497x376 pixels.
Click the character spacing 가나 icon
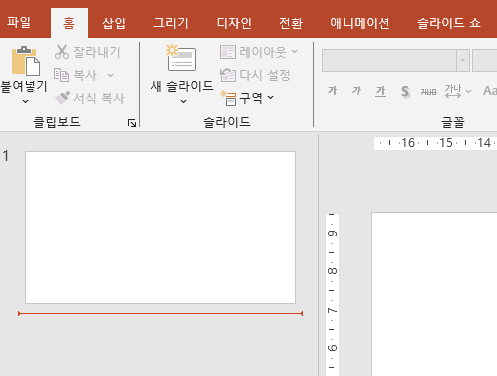453,91
